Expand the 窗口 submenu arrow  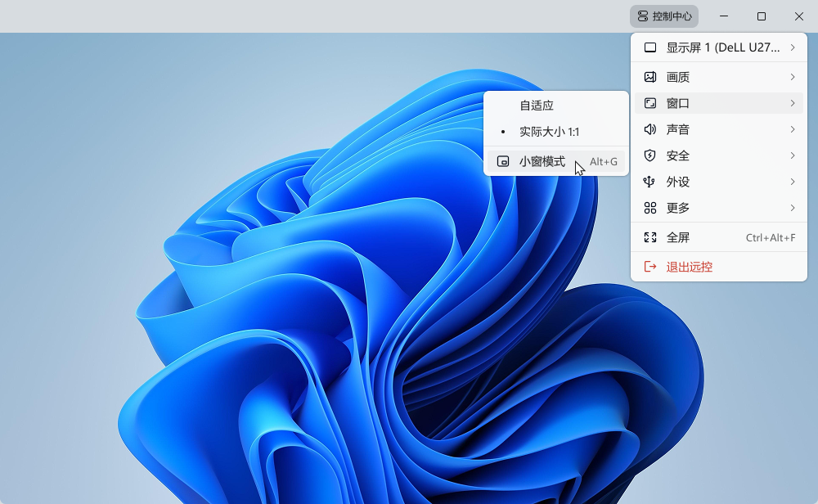pos(793,103)
